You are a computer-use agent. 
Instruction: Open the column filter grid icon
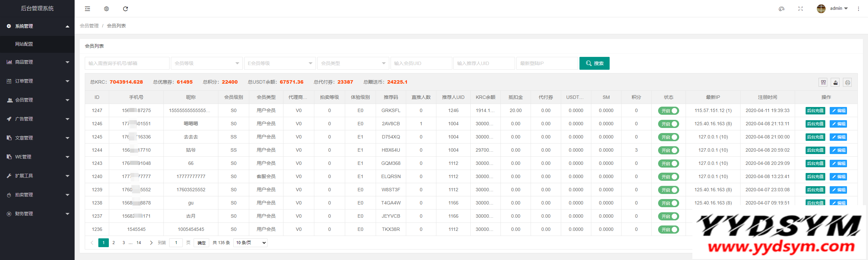823,82
